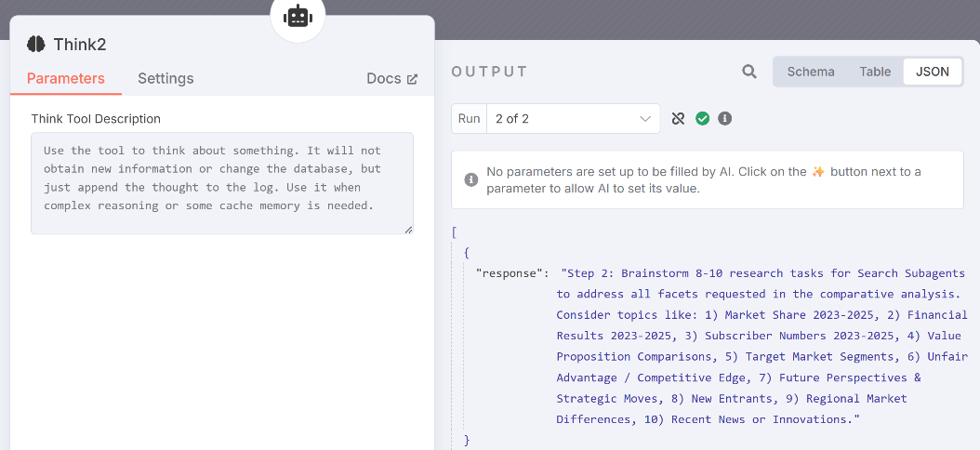The image size is (980, 450).
Task: Click the "No parameters are set up" notice
Action: pyautogui.click(x=708, y=180)
